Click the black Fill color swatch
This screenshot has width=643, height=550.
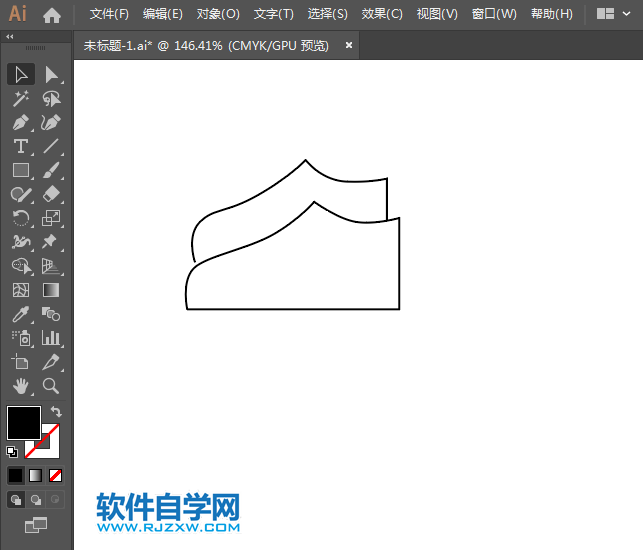24,423
